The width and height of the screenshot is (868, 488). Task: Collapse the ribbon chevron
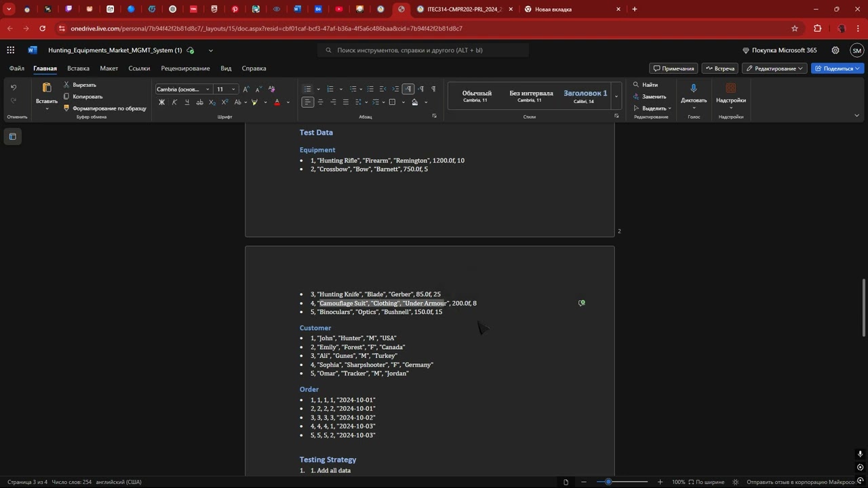[x=856, y=116]
